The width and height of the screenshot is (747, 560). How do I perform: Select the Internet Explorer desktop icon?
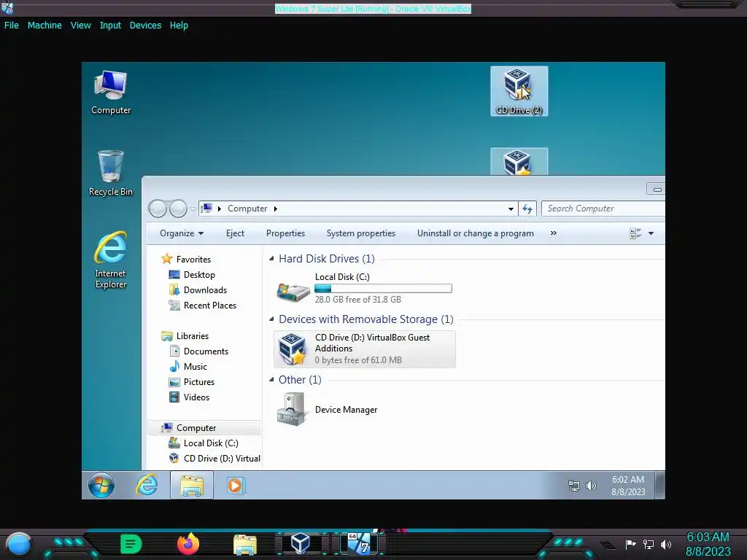[111, 260]
